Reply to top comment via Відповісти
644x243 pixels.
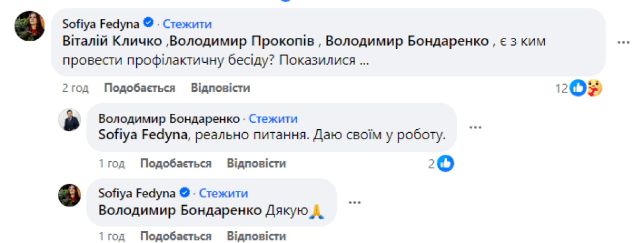[x=220, y=88]
